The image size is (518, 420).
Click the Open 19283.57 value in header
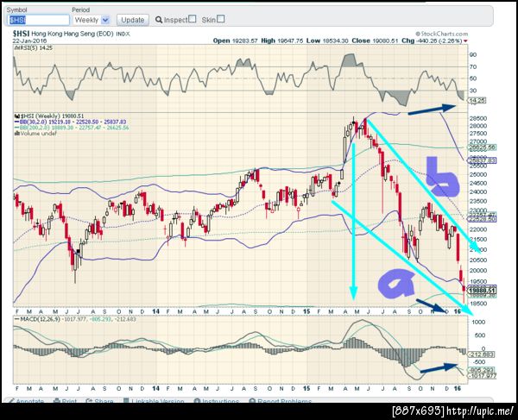(x=235, y=41)
